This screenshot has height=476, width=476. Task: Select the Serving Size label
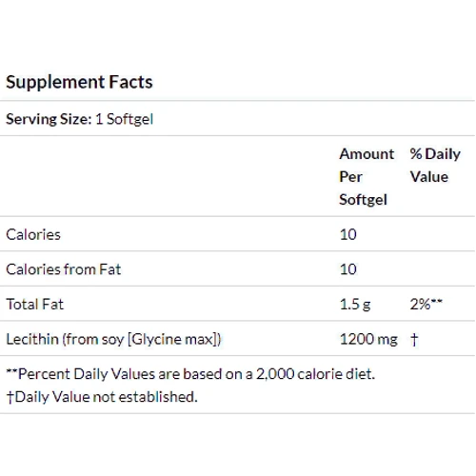tap(49, 119)
